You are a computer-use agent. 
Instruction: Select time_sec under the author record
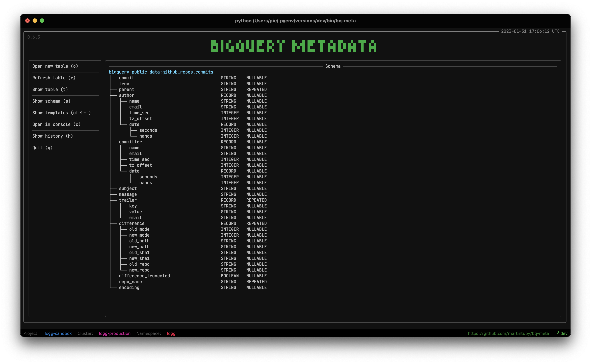(193, 113)
